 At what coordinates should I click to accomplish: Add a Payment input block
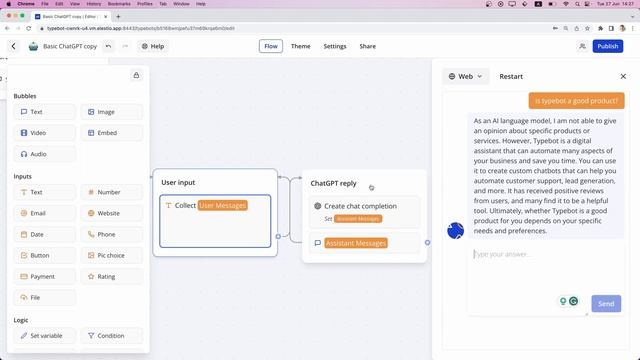pos(44,277)
